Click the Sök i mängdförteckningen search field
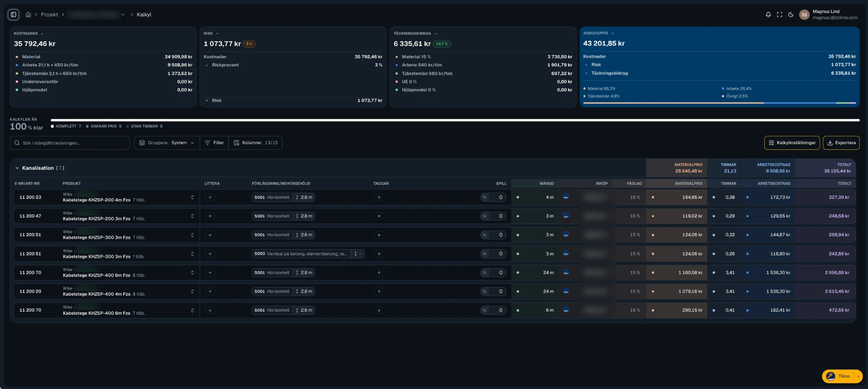Viewport: 868px width, 389px height. (70, 143)
